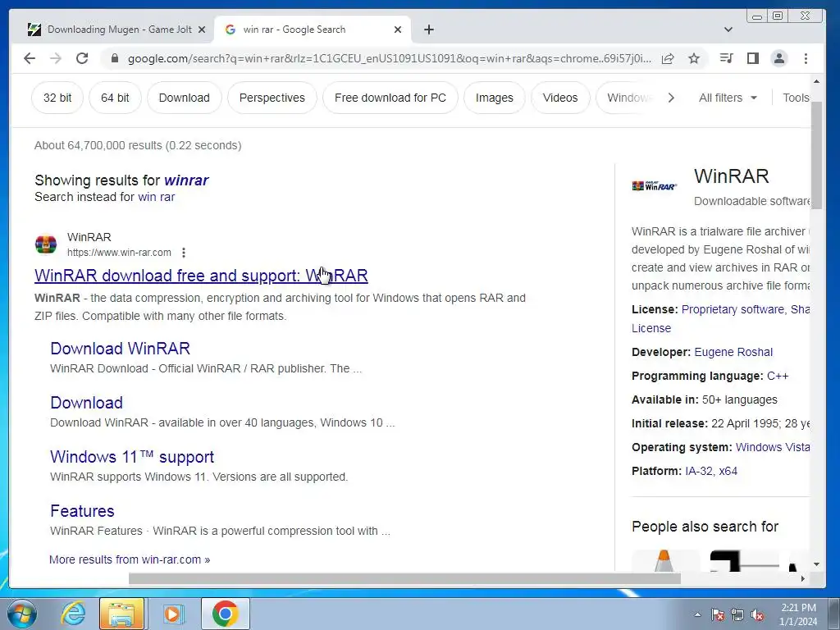Select the Download filter chip
Viewport: 840px width, 630px height.
click(x=185, y=98)
